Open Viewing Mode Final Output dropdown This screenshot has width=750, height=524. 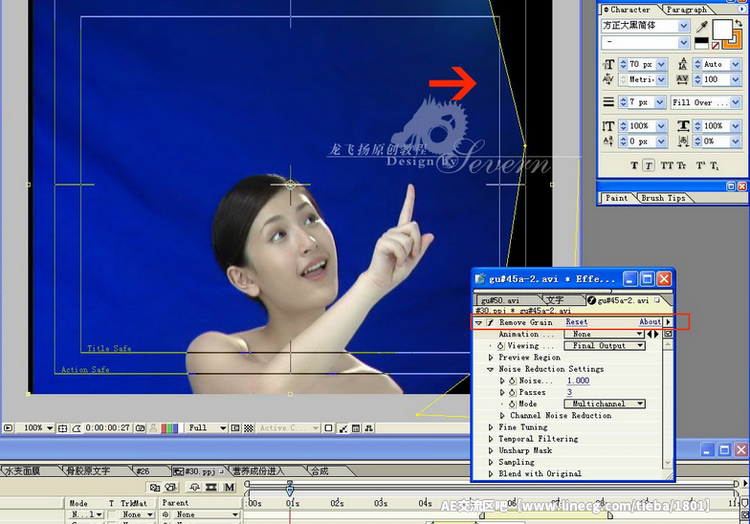604,346
